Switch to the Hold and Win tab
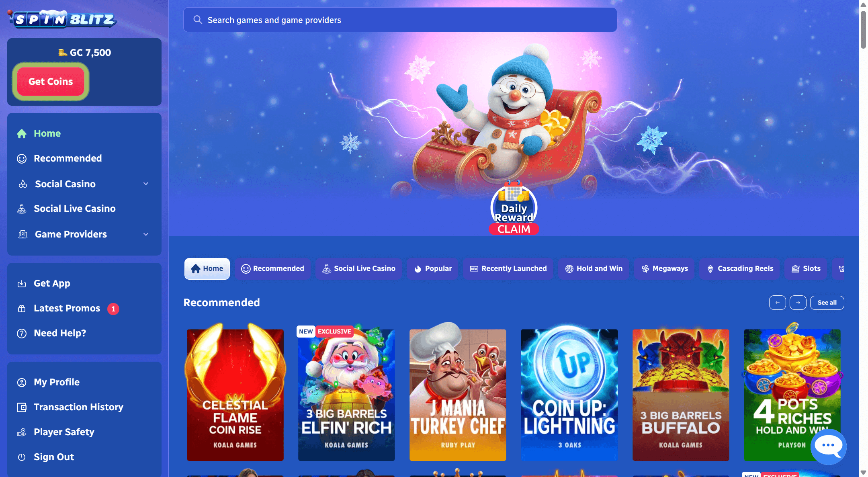Image resolution: width=868 pixels, height=477 pixels. pos(594,269)
